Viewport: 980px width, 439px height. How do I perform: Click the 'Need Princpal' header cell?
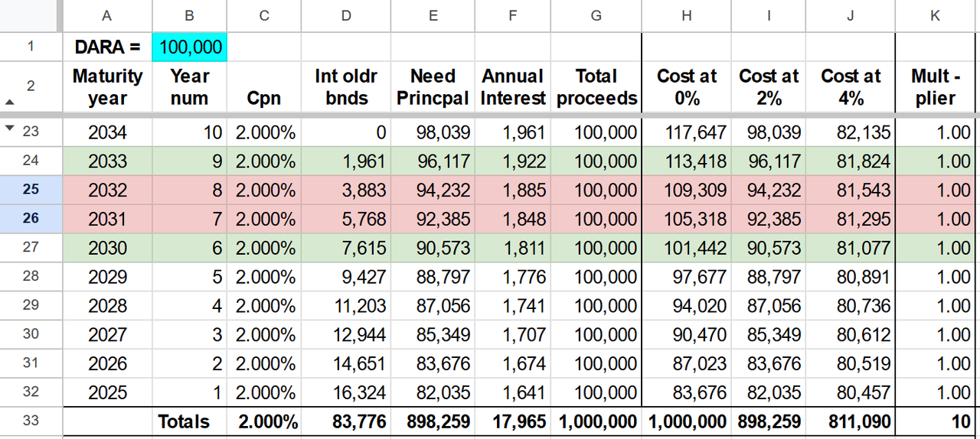(433, 86)
